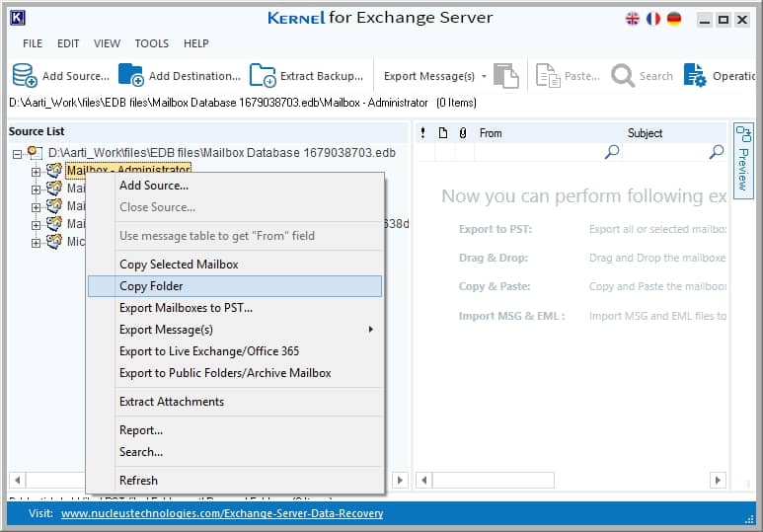Click the Export Message(s) toolbar button
Screen dimensions: 763x532
click(428, 76)
